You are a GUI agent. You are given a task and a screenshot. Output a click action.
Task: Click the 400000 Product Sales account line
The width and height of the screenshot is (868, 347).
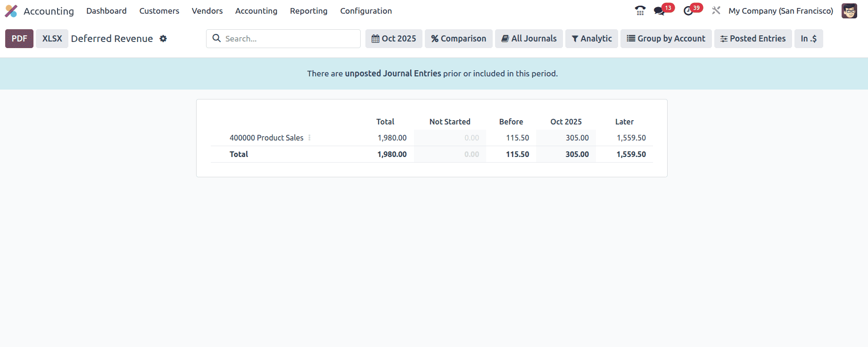coord(266,138)
